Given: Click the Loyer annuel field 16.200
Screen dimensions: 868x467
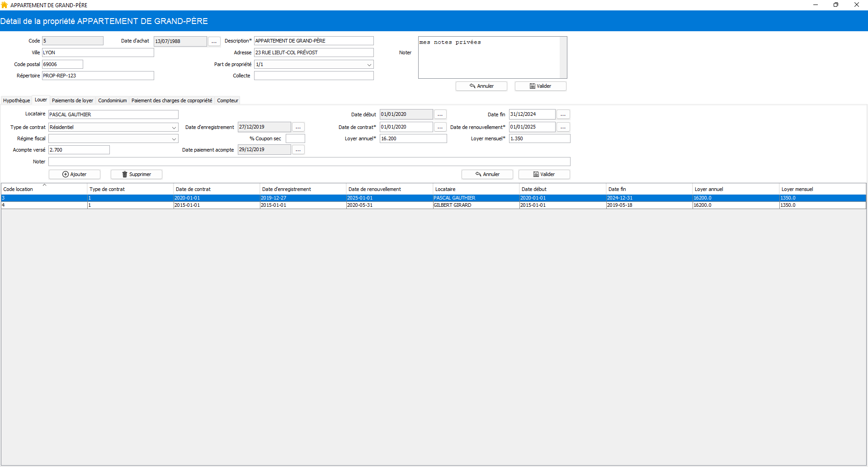Looking at the screenshot, I should (x=413, y=138).
